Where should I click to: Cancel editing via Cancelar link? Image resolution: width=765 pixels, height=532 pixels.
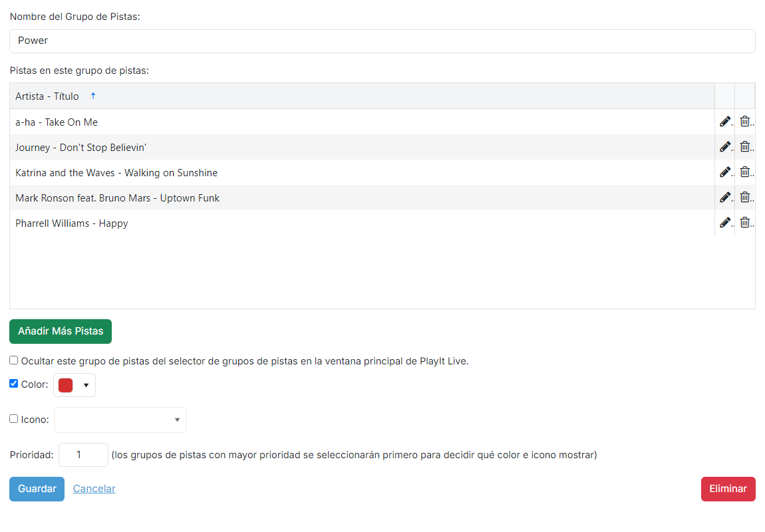point(94,489)
